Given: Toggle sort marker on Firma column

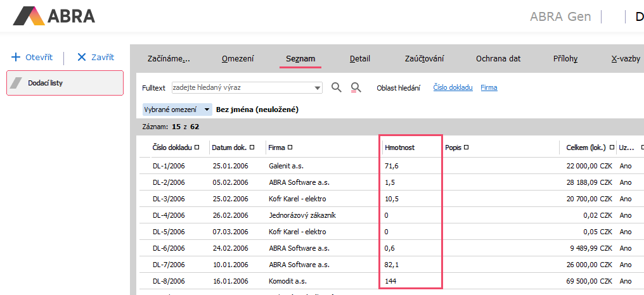Looking at the screenshot, I should coord(290,147).
